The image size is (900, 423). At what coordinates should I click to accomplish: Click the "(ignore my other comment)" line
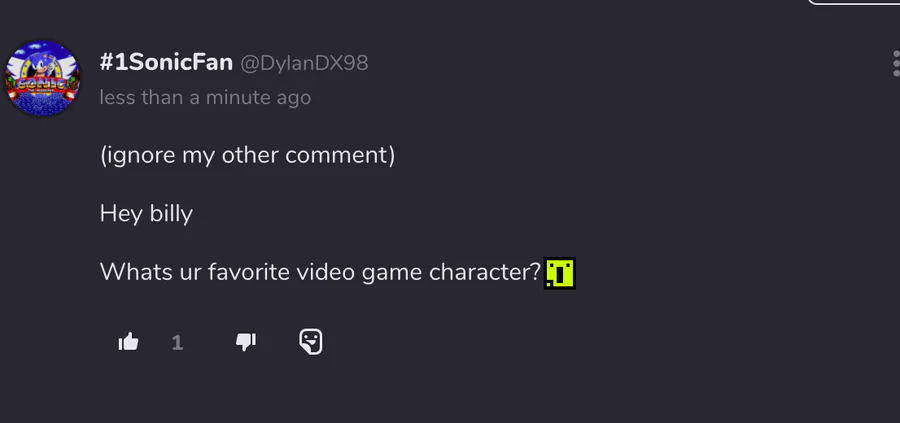(248, 156)
